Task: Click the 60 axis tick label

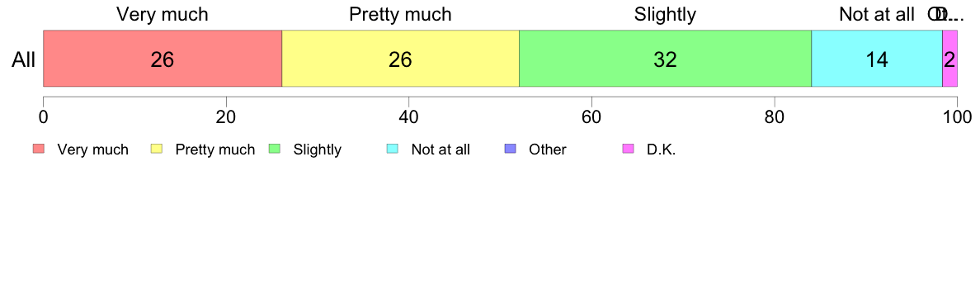Action: [591, 116]
